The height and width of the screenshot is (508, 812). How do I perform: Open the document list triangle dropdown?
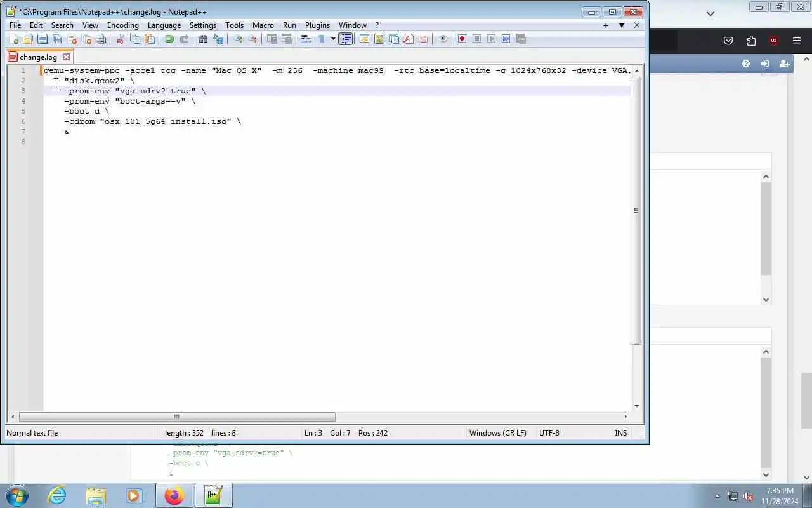622,25
